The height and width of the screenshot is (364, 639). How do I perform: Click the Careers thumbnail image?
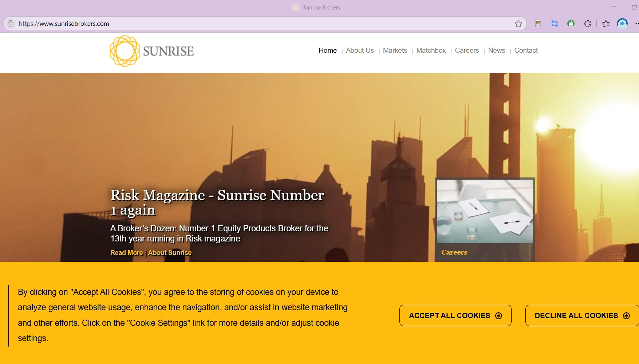point(485,211)
